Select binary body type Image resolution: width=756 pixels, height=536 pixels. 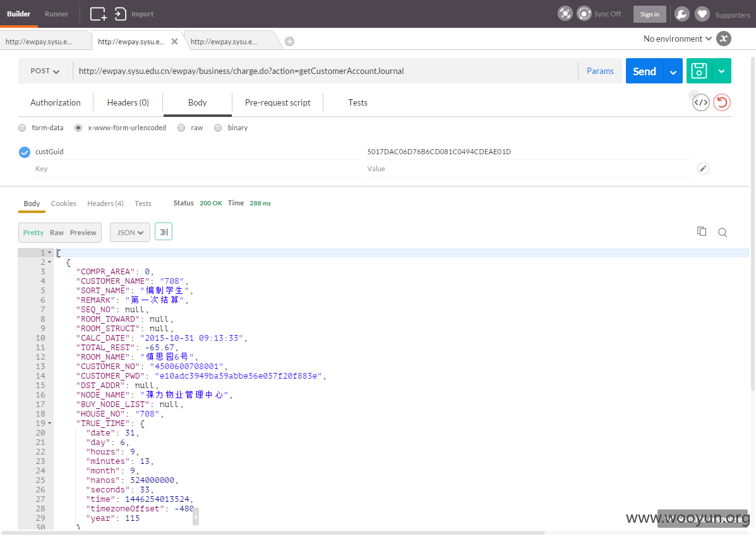(218, 128)
